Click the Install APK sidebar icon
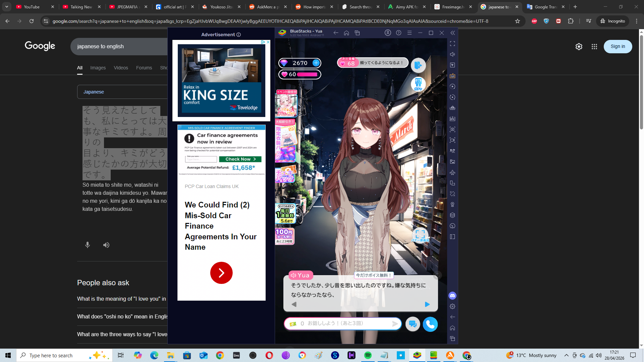Screen dimensions: 644x362 (x=452, y=119)
